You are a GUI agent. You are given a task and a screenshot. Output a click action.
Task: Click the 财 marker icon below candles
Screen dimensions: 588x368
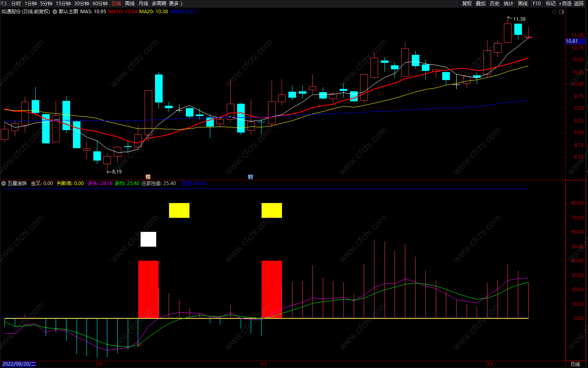(x=250, y=177)
